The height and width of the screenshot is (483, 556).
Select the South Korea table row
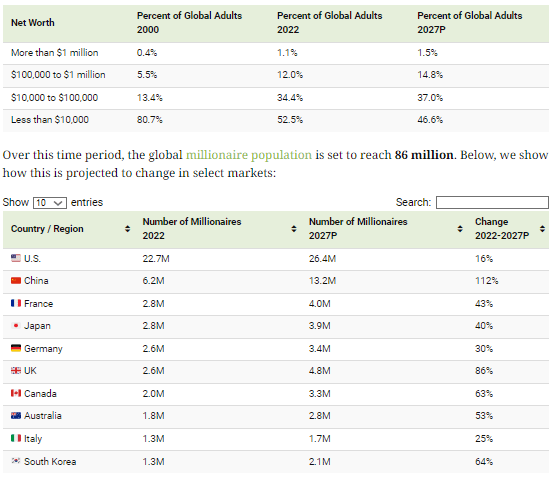click(276, 461)
